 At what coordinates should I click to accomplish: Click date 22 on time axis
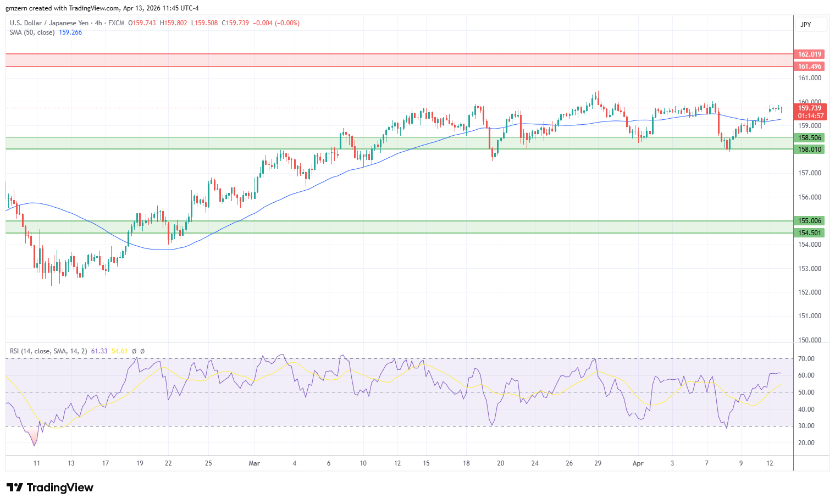click(x=168, y=463)
